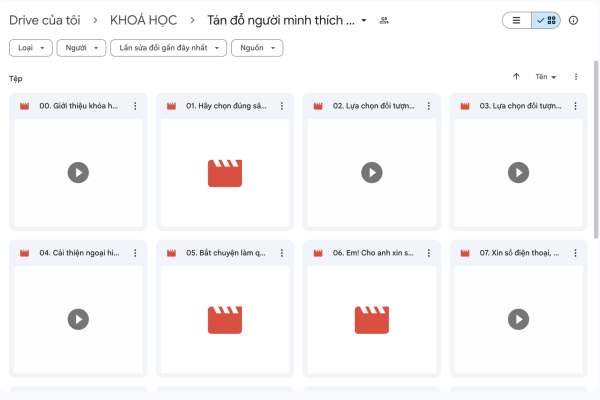Open more actions for the 03. Lựa chọn đối tượn... card
The width and height of the screenshot is (600, 400).
point(575,106)
